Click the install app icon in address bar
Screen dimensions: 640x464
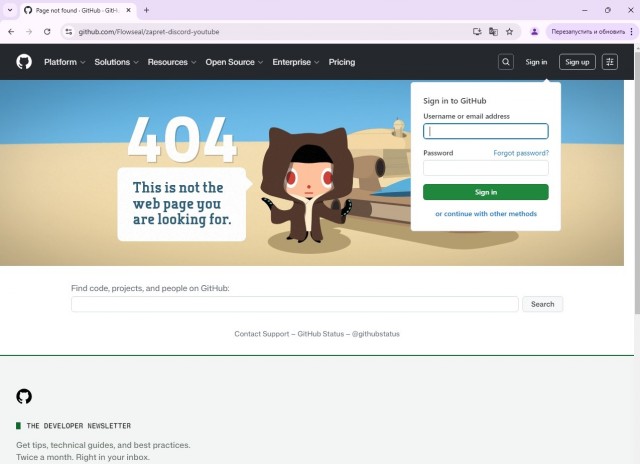[x=477, y=32]
